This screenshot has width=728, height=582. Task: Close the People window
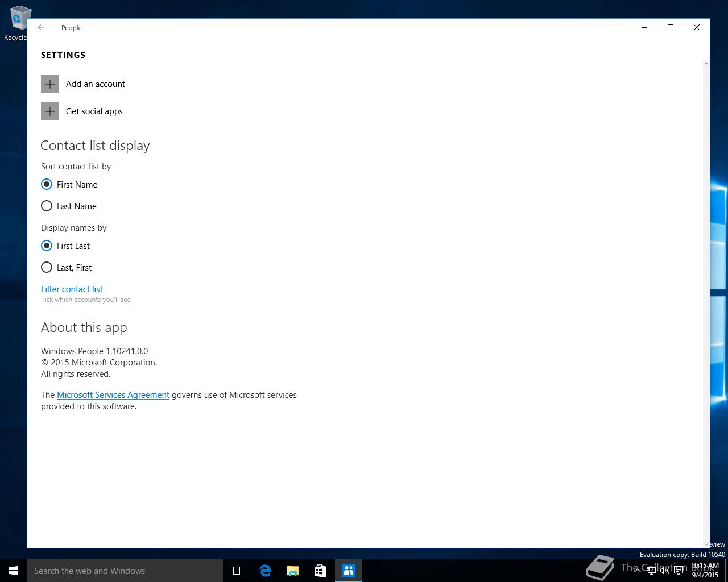697,27
